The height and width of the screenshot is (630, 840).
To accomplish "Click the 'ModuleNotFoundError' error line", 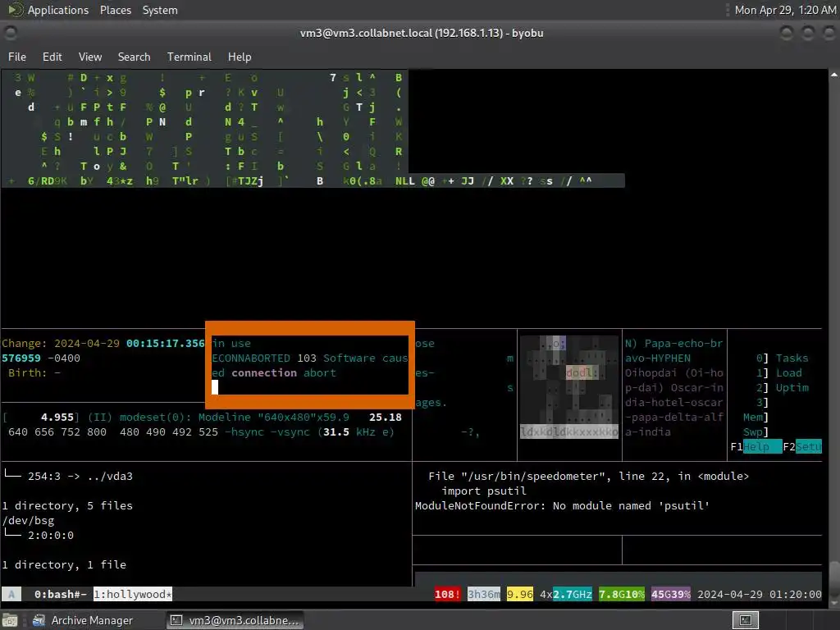I will [562, 505].
